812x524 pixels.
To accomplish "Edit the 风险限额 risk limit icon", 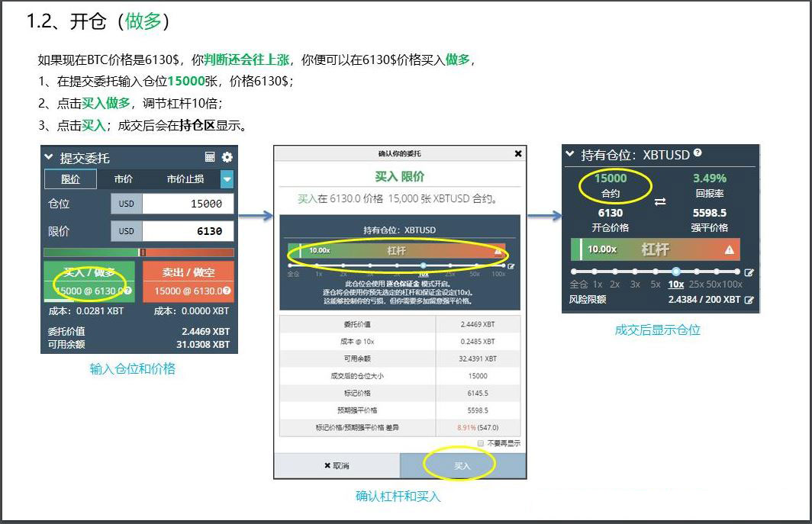I will [749, 301].
